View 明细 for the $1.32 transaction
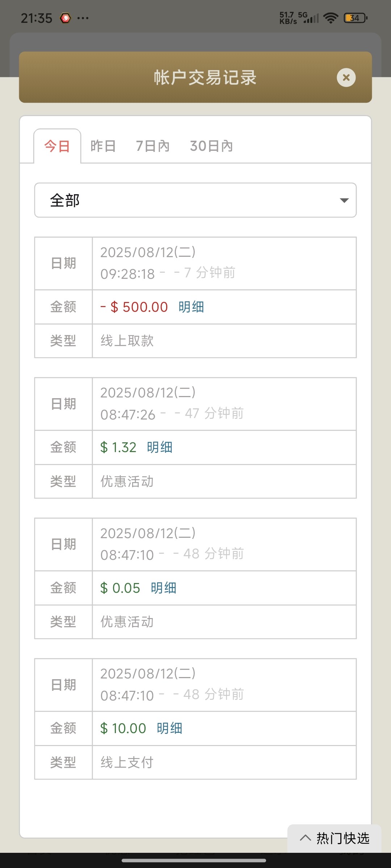 point(160,447)
